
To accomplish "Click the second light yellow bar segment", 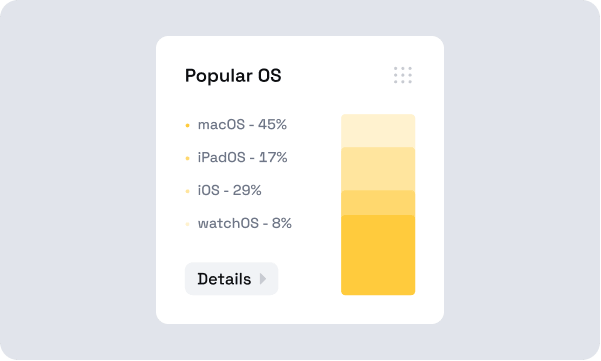I will [378, 169].
